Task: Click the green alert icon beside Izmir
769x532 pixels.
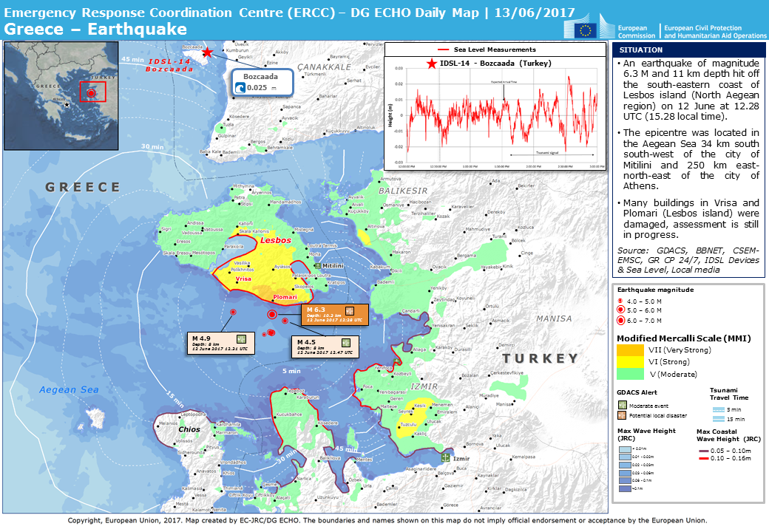Action: (445, 457)
